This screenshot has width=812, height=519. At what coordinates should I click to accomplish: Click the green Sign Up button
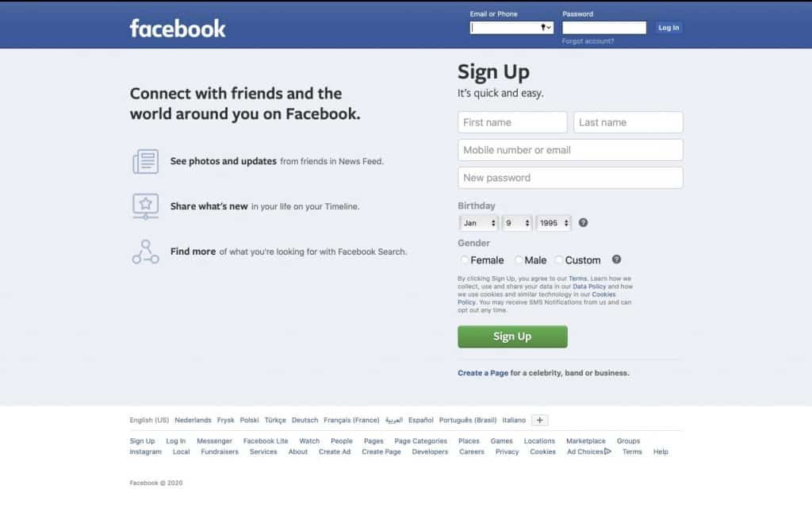[511, 336]
